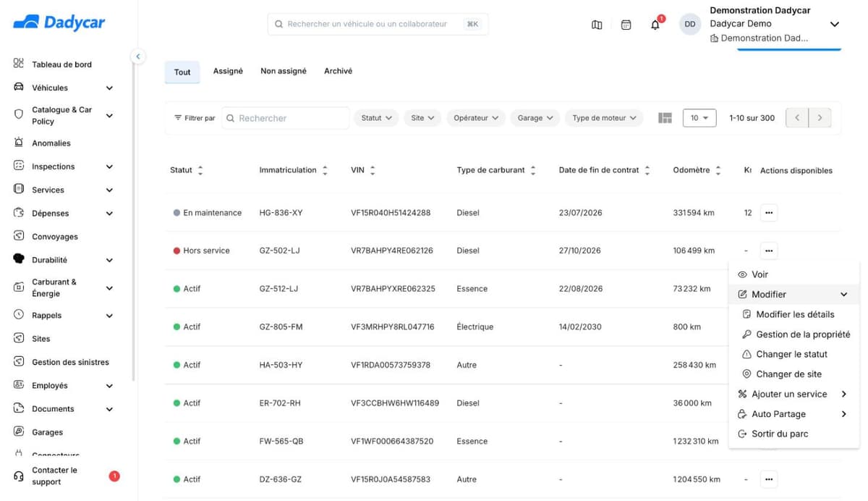Open Garages via its sidebar icon
Image resolution: width=868 pixels, height=501 pixels.
[19, 431]
